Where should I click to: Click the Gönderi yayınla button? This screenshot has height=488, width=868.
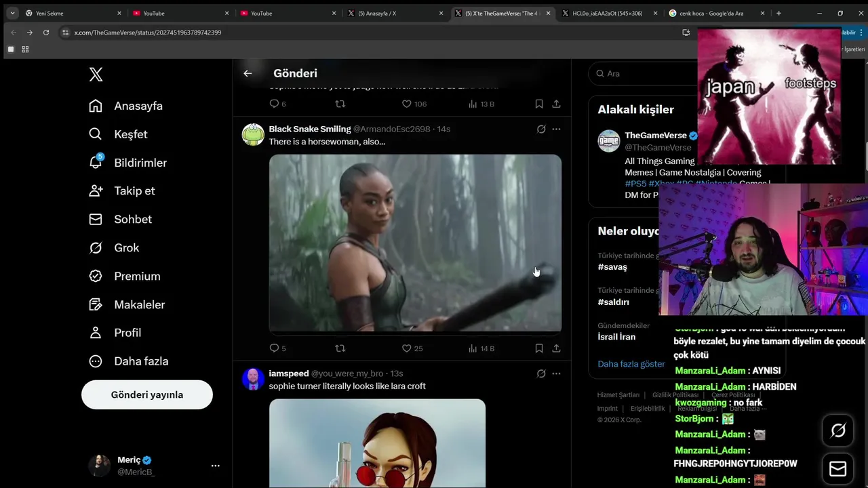pos(147,394)
